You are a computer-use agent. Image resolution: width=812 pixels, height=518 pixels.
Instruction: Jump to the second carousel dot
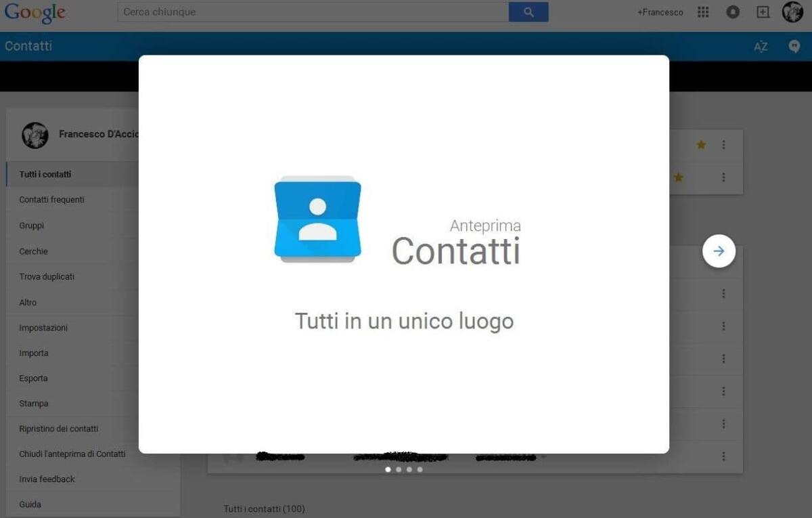click(397, 469)
